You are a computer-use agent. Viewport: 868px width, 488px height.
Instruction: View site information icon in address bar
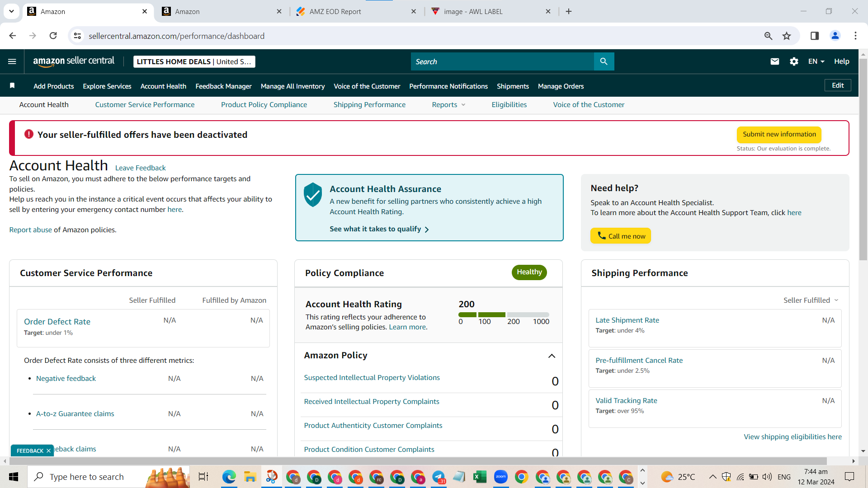coord(78,36)
